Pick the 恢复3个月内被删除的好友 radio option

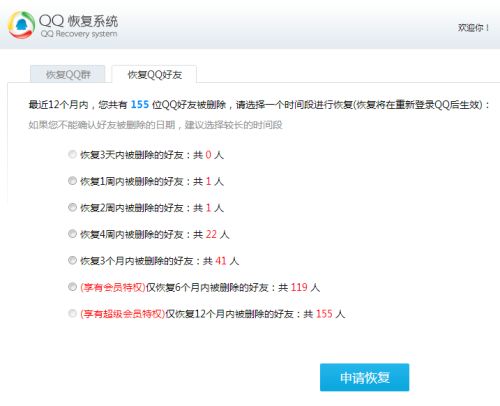(x=72, y=260)
